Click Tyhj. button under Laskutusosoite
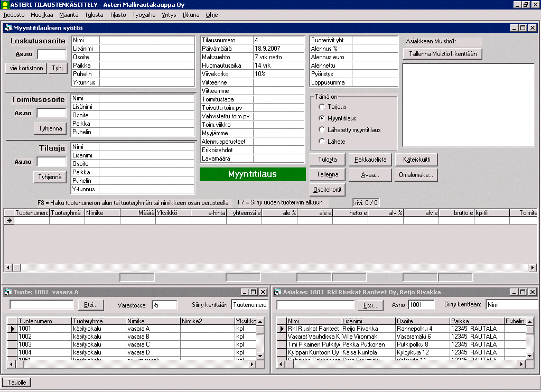Viewport: 541px width, 392px height. click(58, 68)
